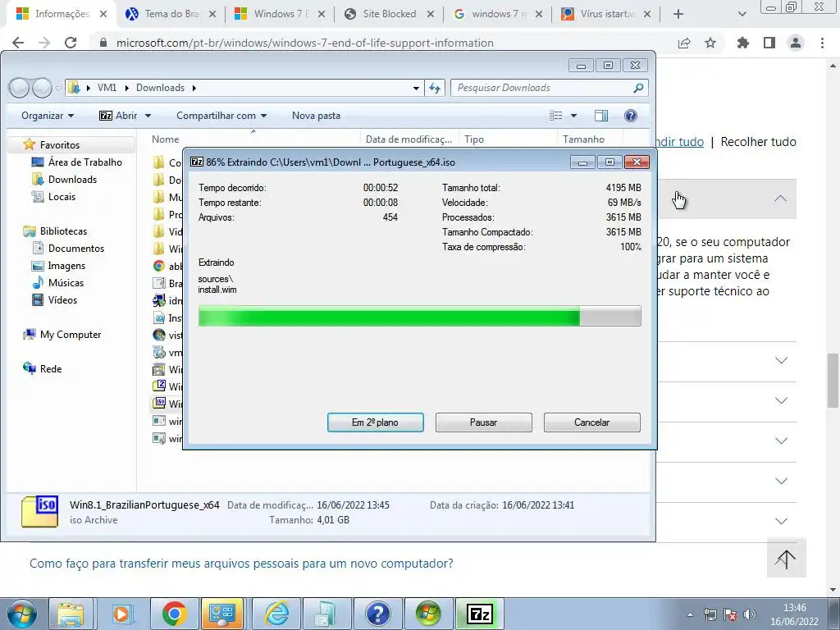Open Chrome side panel icon
Image resolution: width=840 pixels, height=630 pixels.
(x=769, y=43)
